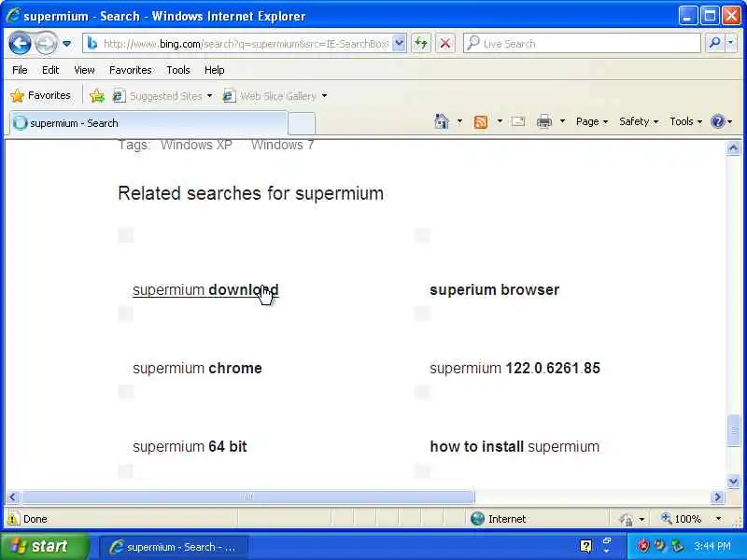Image resolution: width=747 pixels, height=560 pixels.
Task: Open the superium browser related search
Action: point(495,289)
